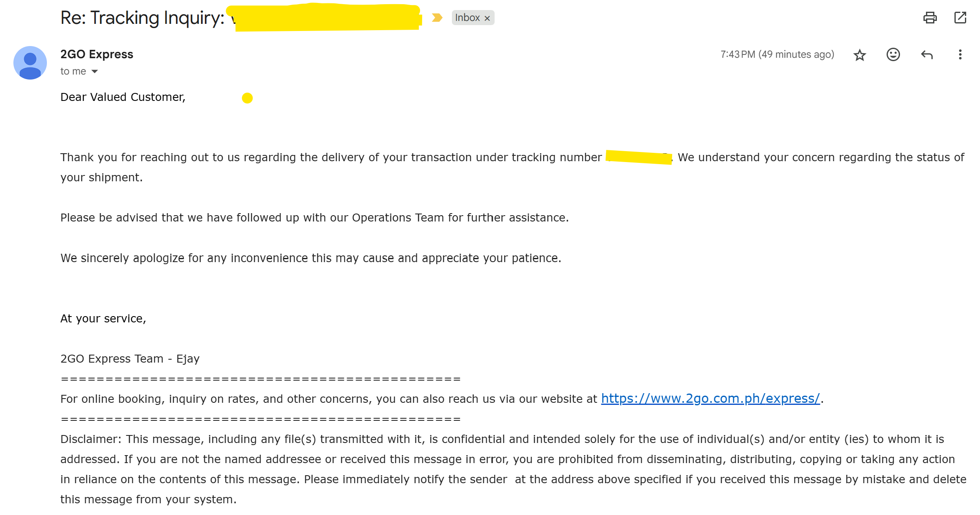Click the Inbox label tag
The image size is (980, 515).
(467, 18)
